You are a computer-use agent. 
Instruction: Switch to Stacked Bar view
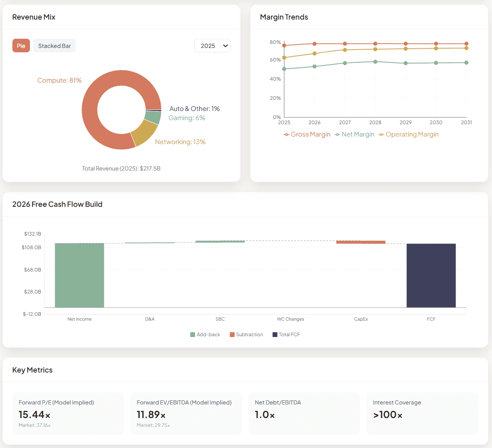54,46
